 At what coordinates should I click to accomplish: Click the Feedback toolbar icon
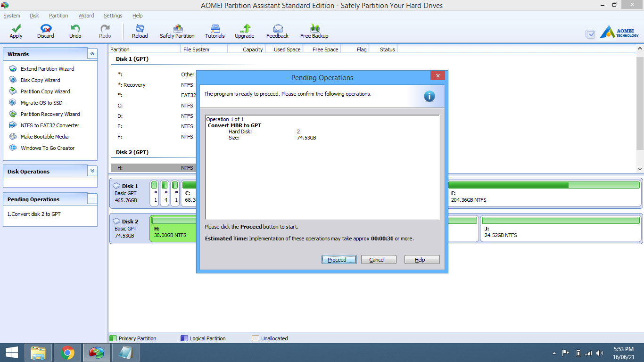click(277, 32)
